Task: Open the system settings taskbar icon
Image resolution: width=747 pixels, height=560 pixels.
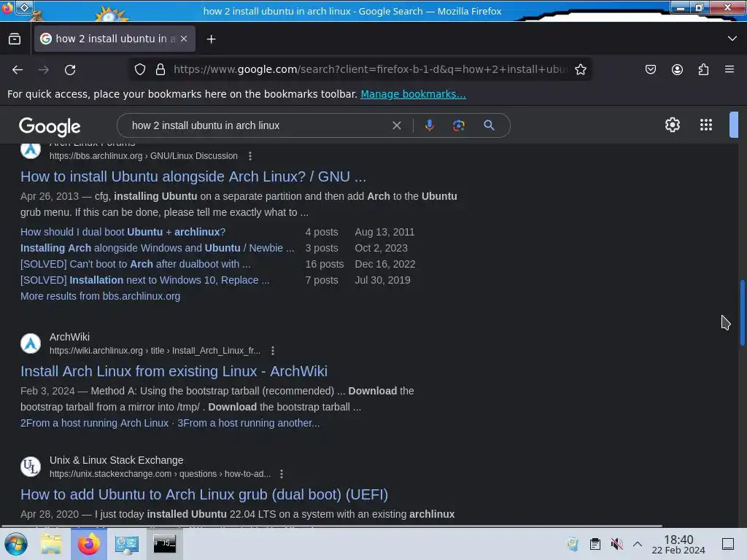Action: [127, 544]
